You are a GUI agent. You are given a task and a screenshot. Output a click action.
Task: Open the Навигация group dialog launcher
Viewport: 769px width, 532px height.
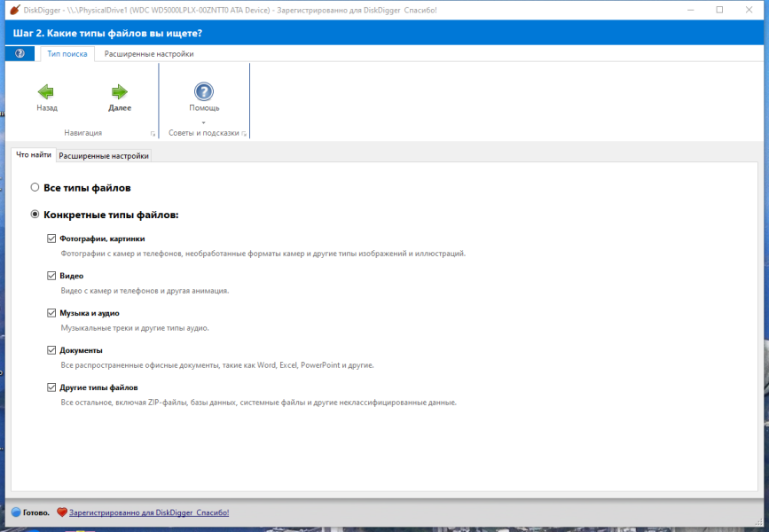[x=153, y=133]
